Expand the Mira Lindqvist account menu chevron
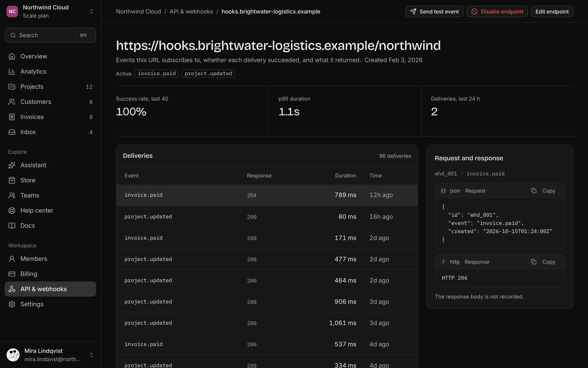 click(x=91, y=355)
